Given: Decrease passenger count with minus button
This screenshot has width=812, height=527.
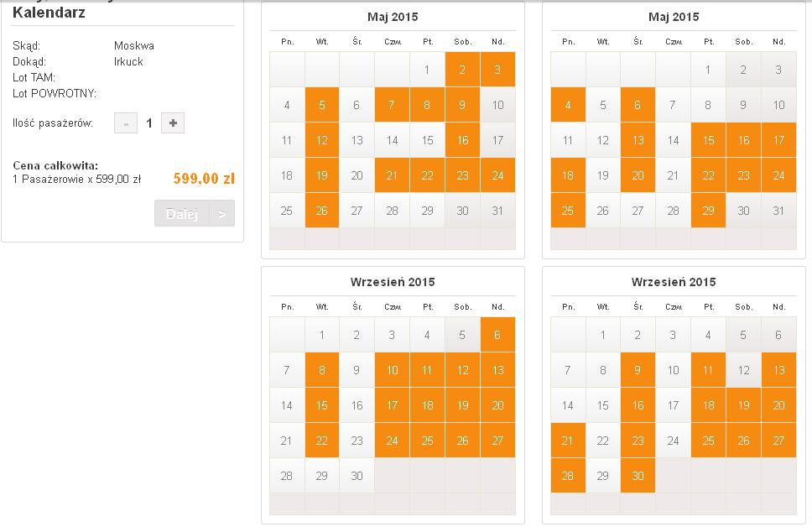Looking at the screenshot, I should click(126, 123).
